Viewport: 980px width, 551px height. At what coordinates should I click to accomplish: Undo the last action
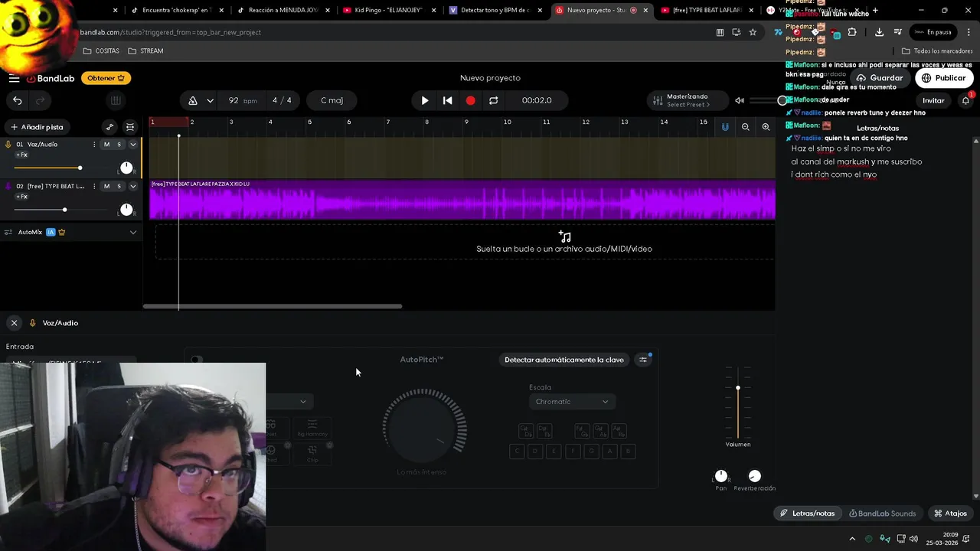pyautogui.click(x=17, y=100)
